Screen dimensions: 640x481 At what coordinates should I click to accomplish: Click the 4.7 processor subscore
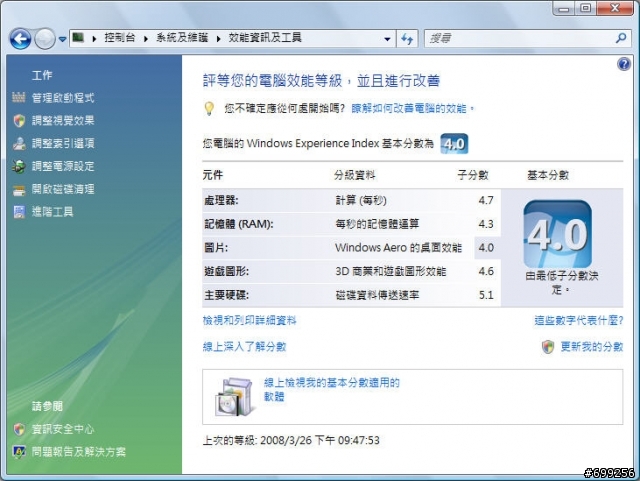click(x=486, y=200)
